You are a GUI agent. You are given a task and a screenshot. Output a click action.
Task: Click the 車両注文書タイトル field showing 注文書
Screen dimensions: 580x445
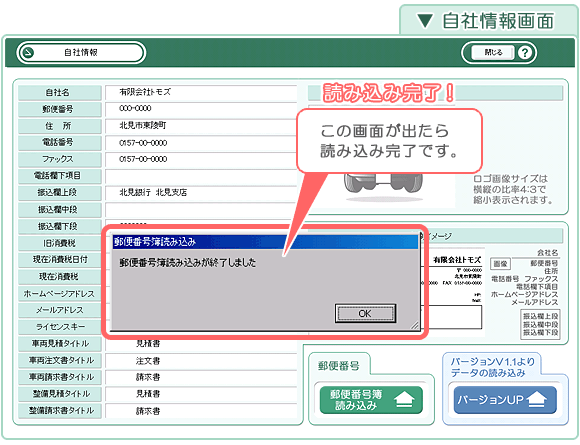pyautogui.click(x=201, y=361)
